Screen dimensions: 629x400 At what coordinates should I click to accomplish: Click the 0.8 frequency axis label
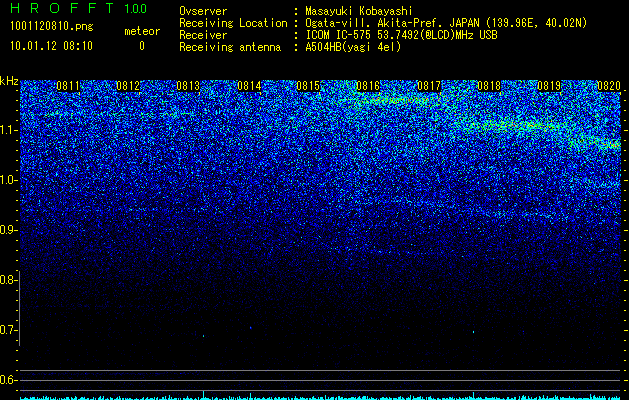7,280
